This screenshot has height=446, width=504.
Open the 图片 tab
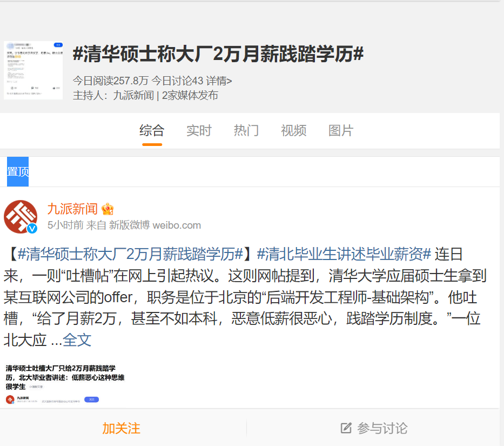[x=341, y=131]
